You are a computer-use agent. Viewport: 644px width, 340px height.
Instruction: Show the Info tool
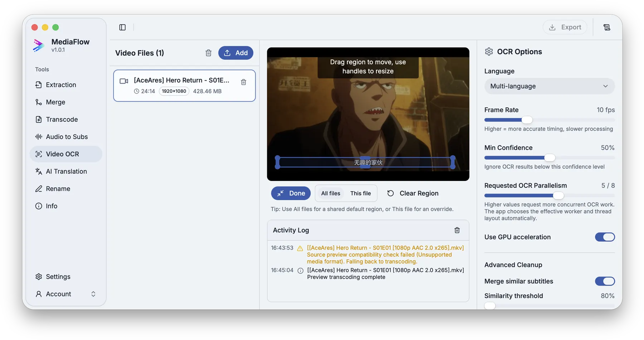click(x=66, y=206)
